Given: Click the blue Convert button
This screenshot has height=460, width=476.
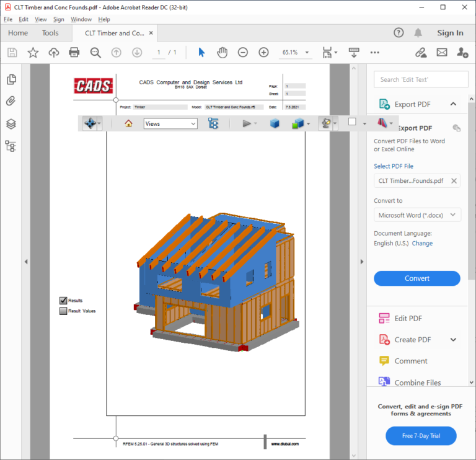Looking at the screenshot, I should pyautogui.click(x=416, y=278).
